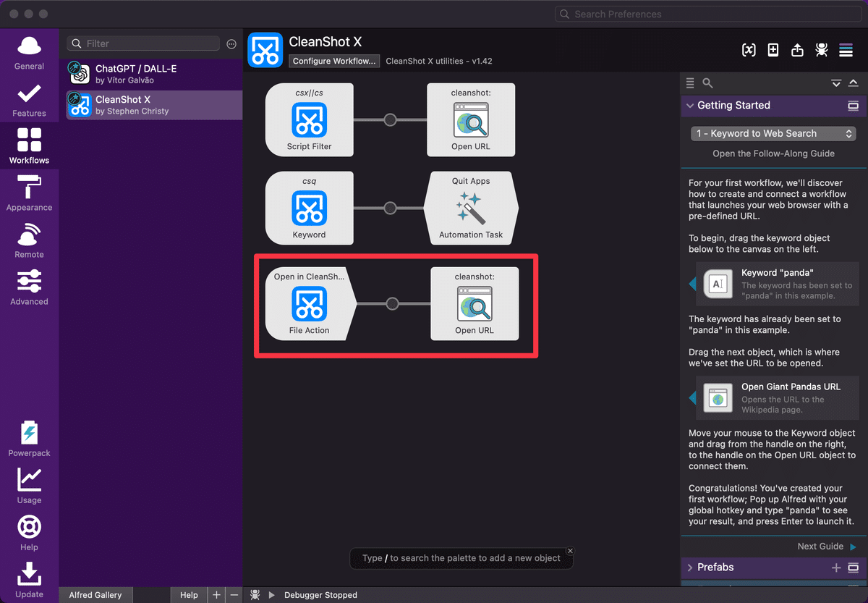Image resolution: width=868 pixels, height=603 pixels.
Task: View the Usage statistics
Action: point(29,486)
